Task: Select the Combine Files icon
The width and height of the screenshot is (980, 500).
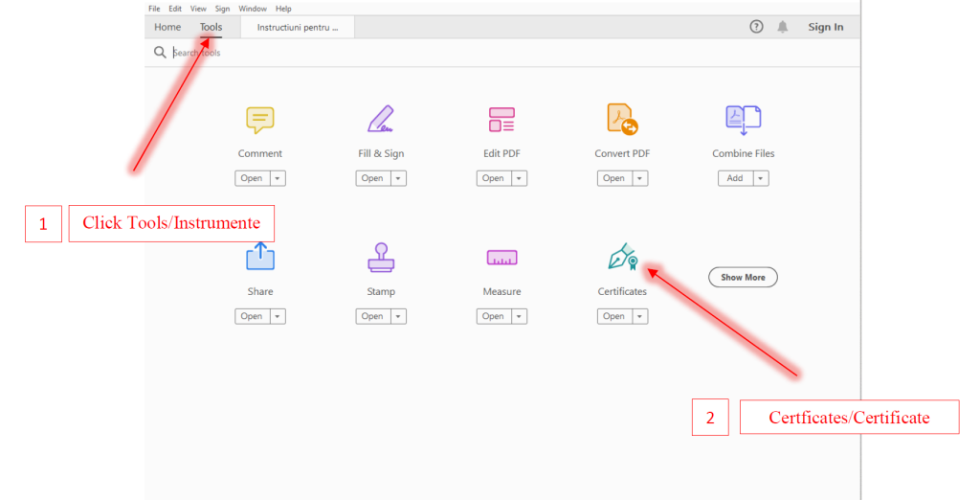Action: 743,119
